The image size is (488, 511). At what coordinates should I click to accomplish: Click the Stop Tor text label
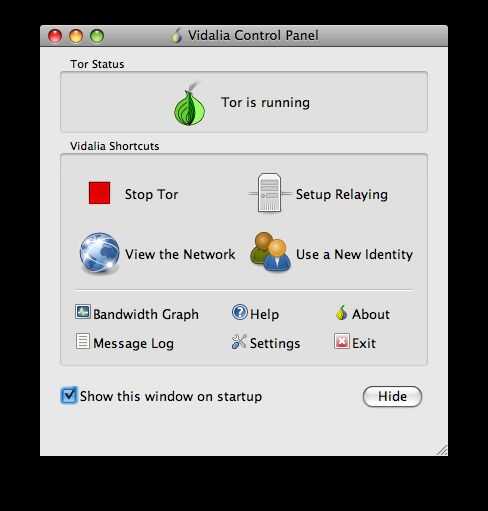151,194
